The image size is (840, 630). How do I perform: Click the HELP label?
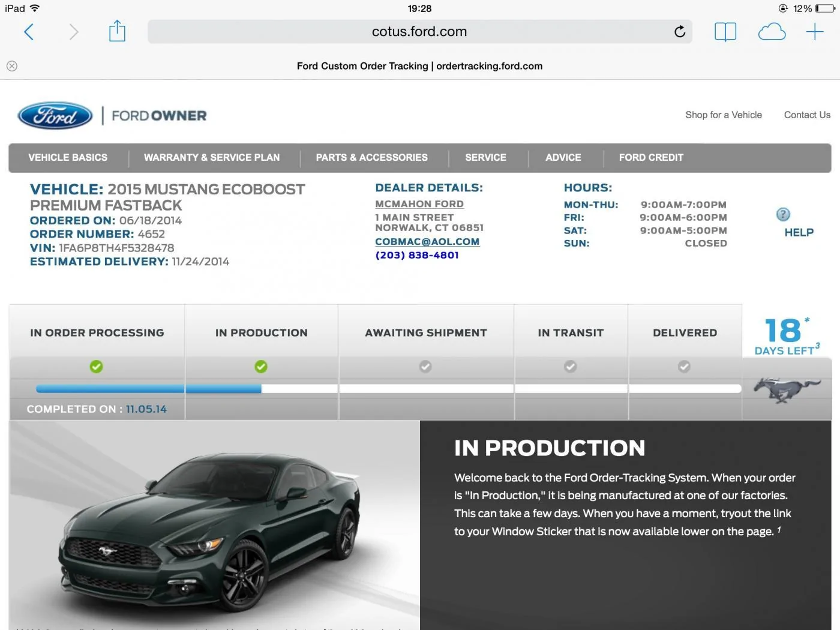[799, 233]
